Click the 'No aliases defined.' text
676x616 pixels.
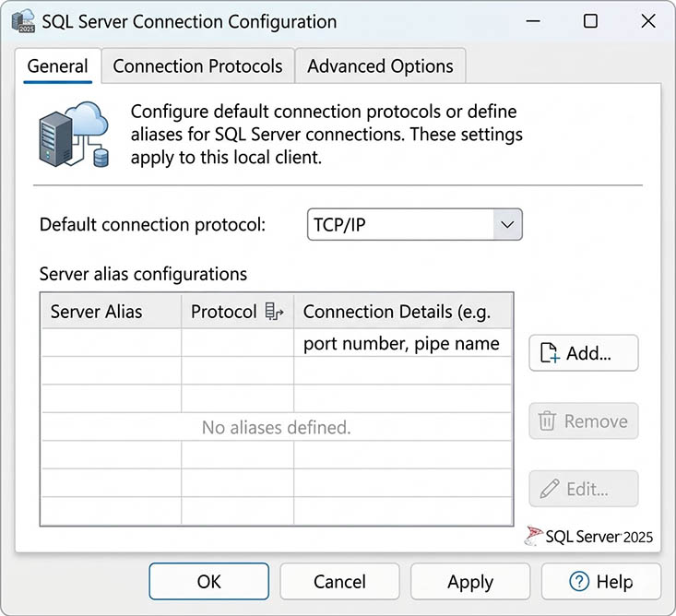(277, 428)
